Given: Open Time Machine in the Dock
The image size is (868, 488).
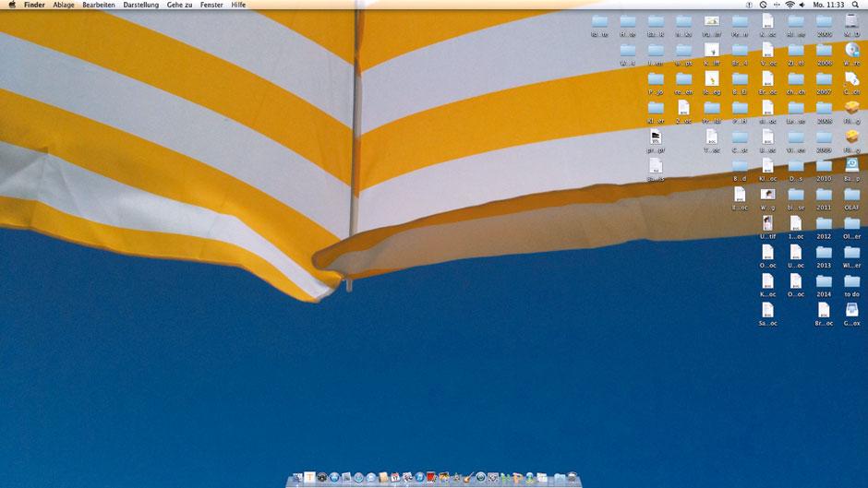Looking at the screenshot, I should 480,478.
